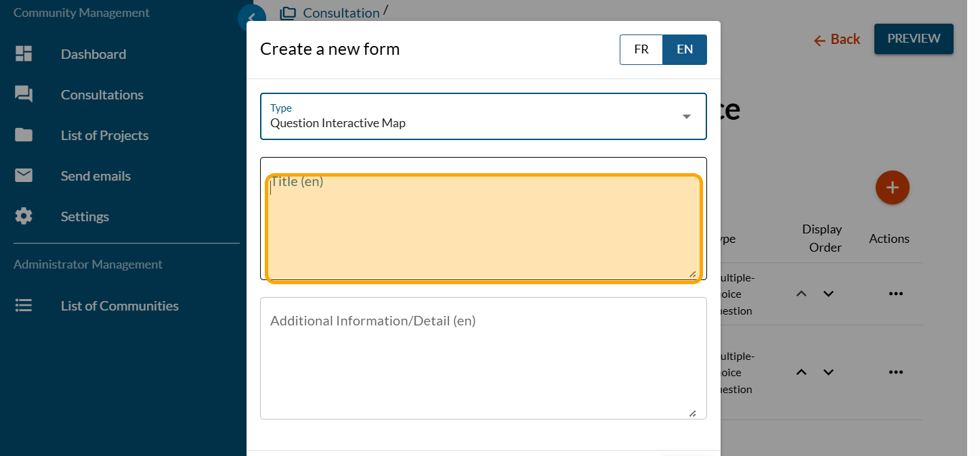Click the PREVIEW button

pos(913,39)
